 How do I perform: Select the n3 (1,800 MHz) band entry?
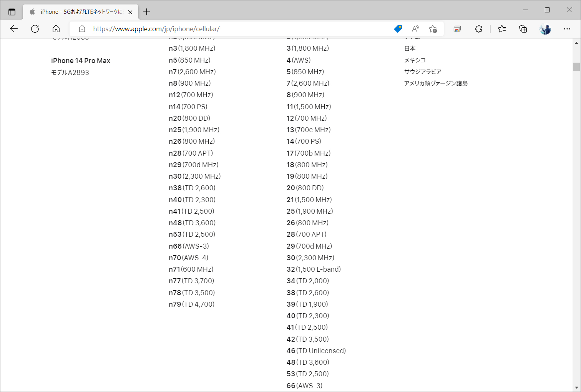[x=192, y=48]
